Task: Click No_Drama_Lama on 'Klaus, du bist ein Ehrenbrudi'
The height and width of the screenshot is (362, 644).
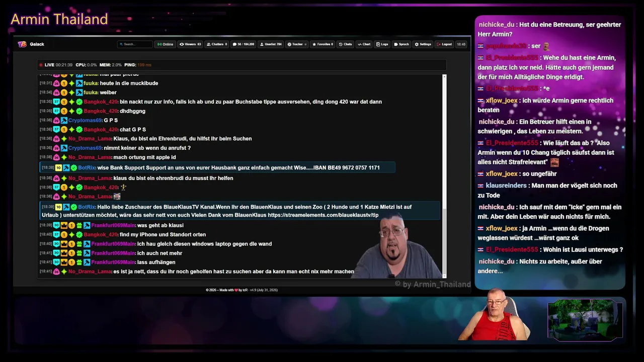Action: click(x=90, y=139)
